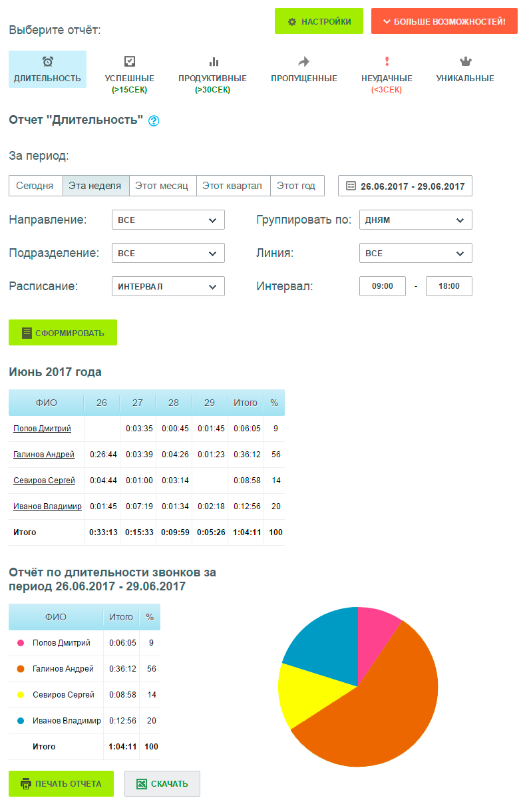The image size is (525, 812).
Task: Click the total value 0:33:13
Action: (103, 532)
